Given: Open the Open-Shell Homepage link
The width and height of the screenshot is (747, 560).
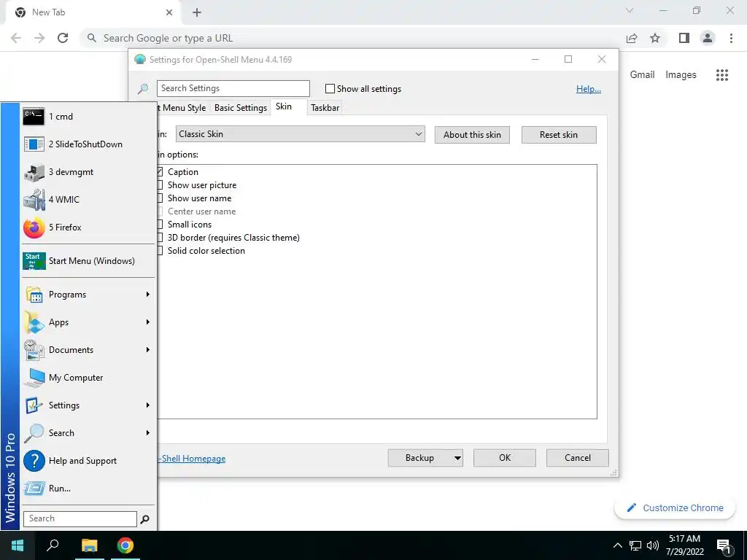Looking at the screenshot, I should pyautogui.click(x=192, y=459).
